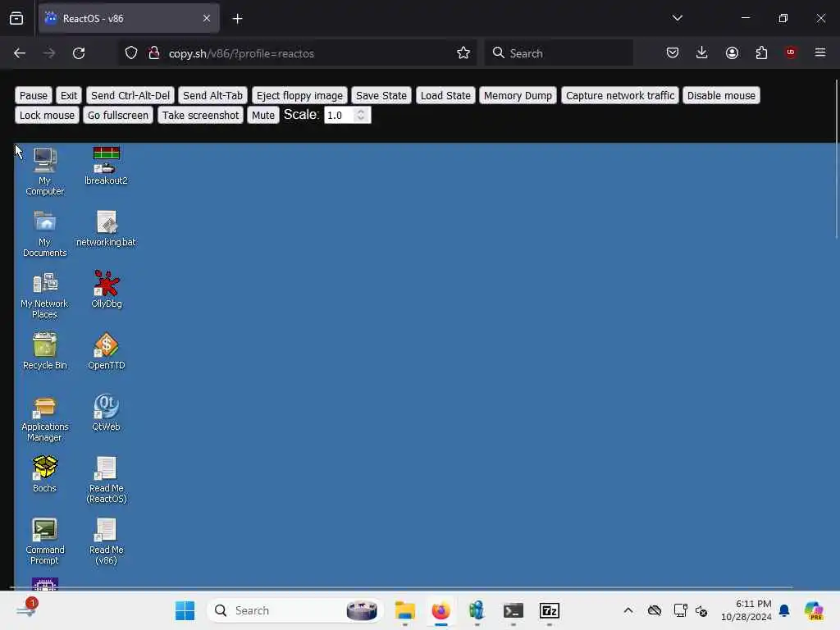840x630 pixels.
Task: Send Ctrl-Alt-Del to the emulator
Action: pyautogui.click(x=130, y=95)
